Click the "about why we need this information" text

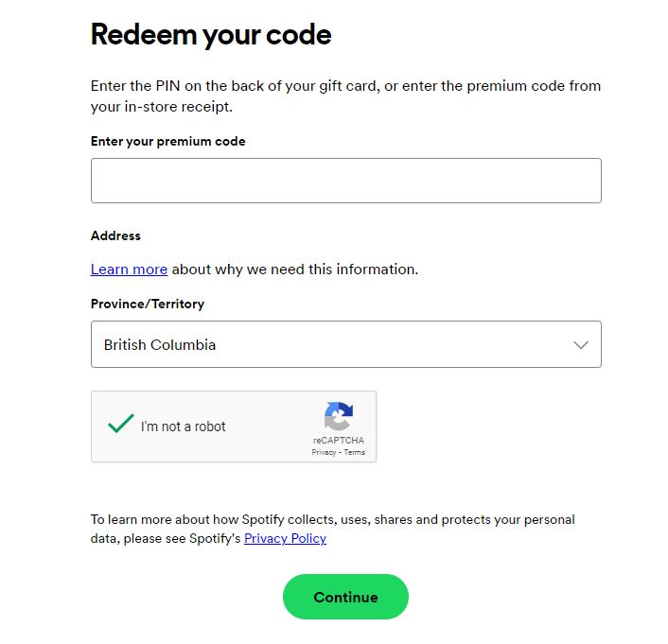click(295, 270)
